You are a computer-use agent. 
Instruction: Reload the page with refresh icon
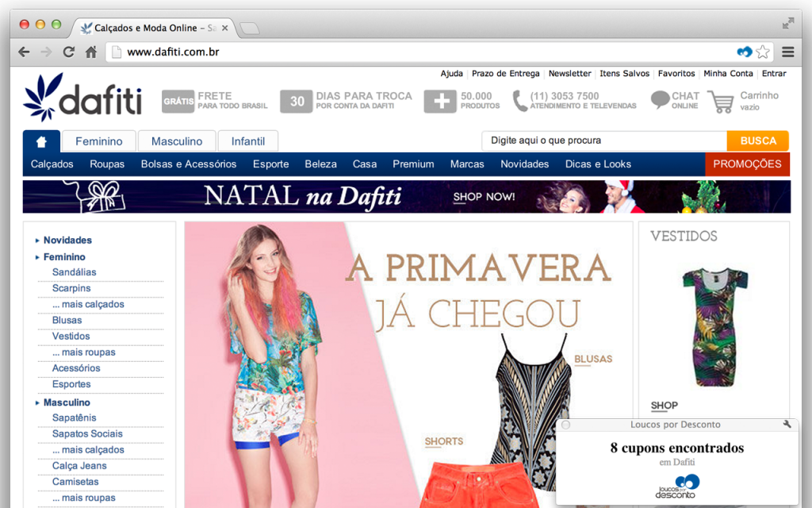69,52
